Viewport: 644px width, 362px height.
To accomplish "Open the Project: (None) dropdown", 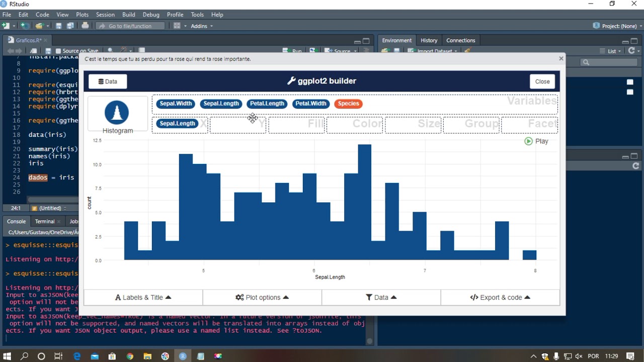I will [617, 26].
